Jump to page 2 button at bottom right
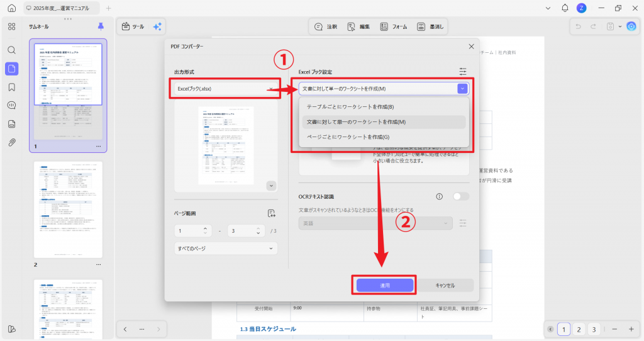Viewport: 644px width, 341px height. click(x=579, y=329)
